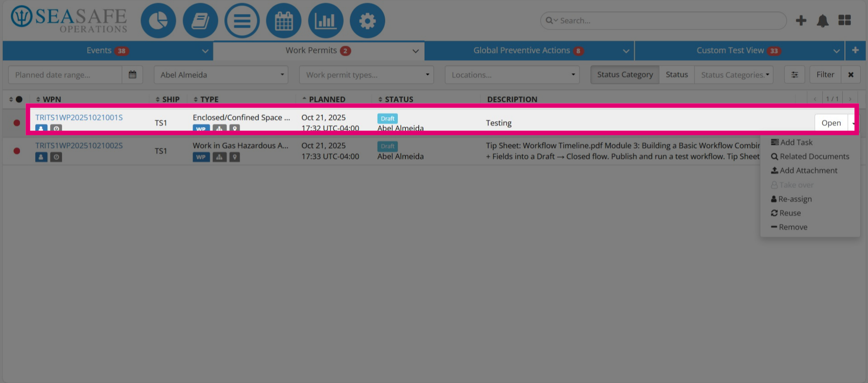This screenshot has width=868, height=383.
Task: Choose Add Attachment from menu
Action: (804, 170)
